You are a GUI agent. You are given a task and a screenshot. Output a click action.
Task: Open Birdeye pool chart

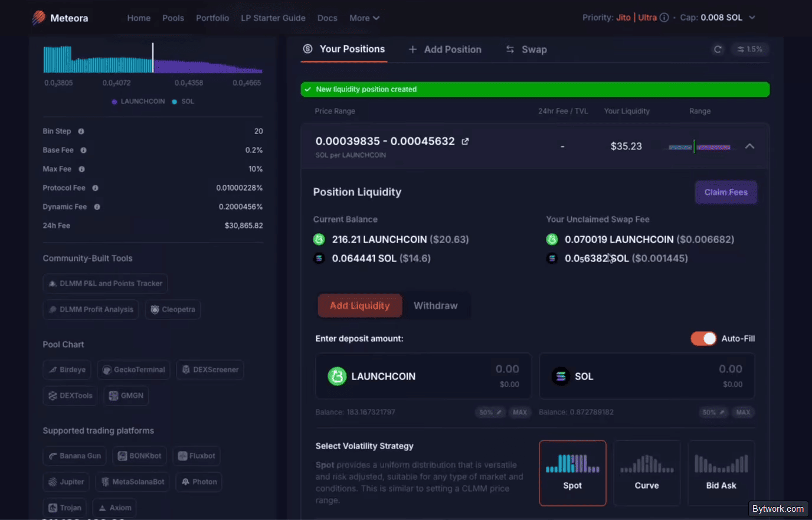[x=67, y=369]
